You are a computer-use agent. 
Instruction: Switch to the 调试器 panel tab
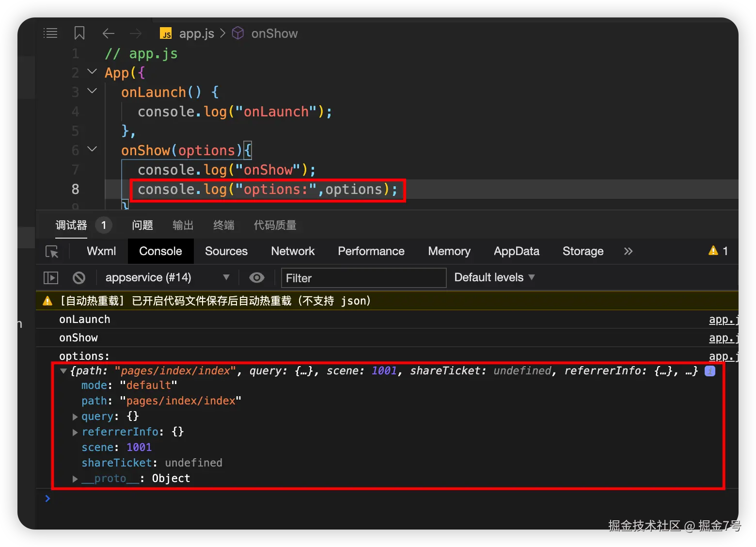pyautogui.click(x=71, y=225)
